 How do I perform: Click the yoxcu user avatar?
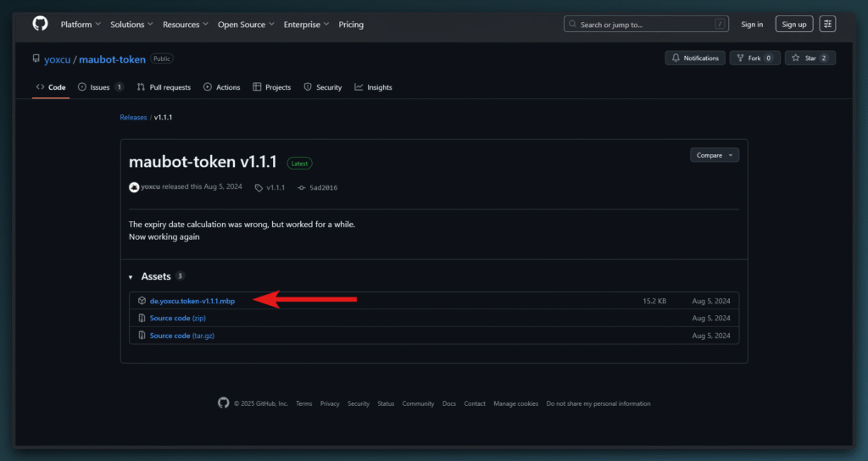point(134,187)
